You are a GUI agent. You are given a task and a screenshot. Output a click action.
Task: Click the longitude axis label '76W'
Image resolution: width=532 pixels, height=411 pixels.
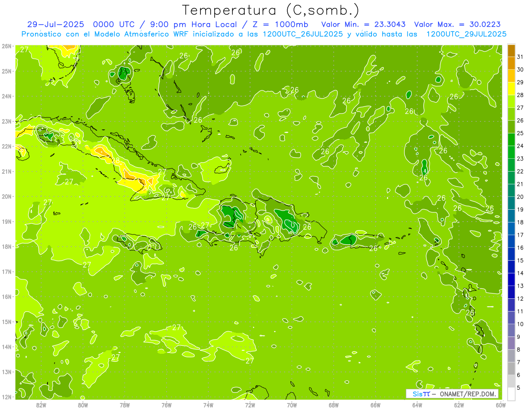[166, 405]
